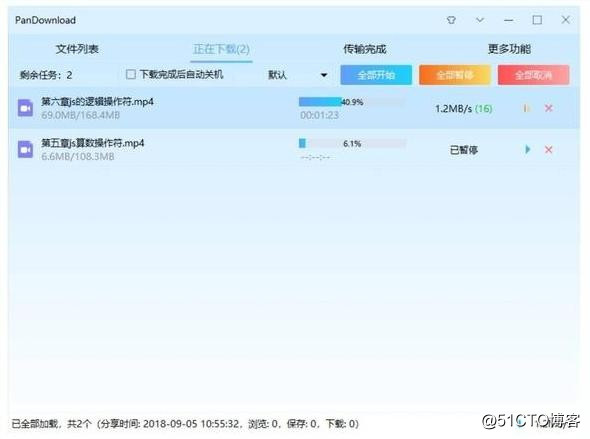Click the 6.1% progress bar
The image size is (590, 439).
click(353, 143)
